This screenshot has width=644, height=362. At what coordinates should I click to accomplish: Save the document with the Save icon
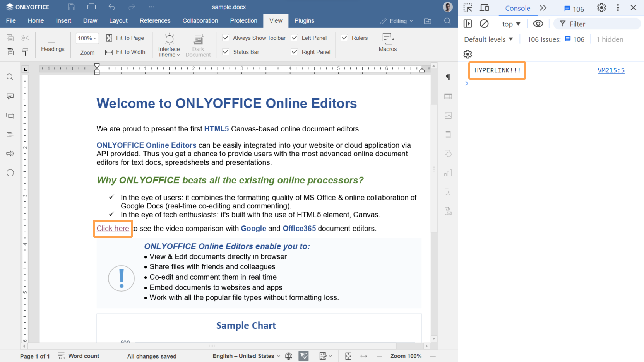pos(71,7)
